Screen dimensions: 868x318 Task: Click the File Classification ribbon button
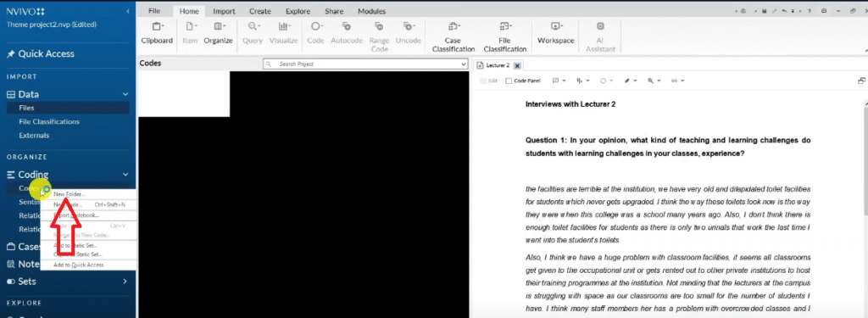505,36
